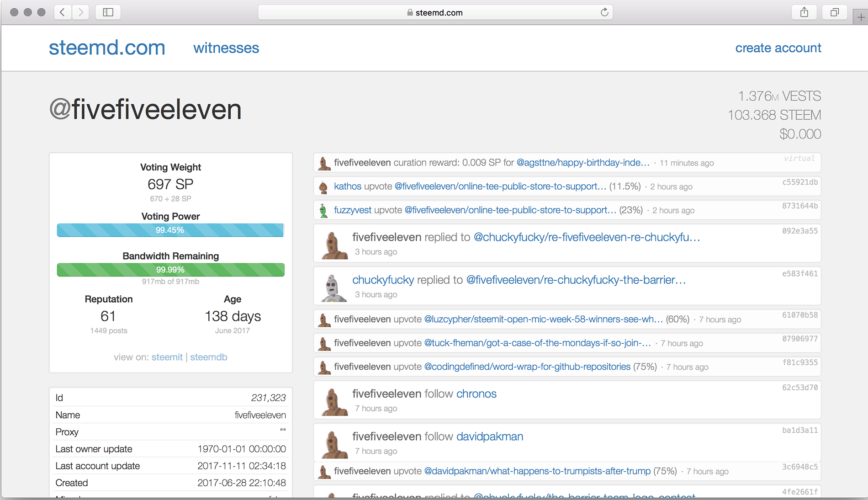Open davidpakman what-happens-to-trumpists post
Image resolution: width=868 pixels, height=500 pixels.
(537, 471)
